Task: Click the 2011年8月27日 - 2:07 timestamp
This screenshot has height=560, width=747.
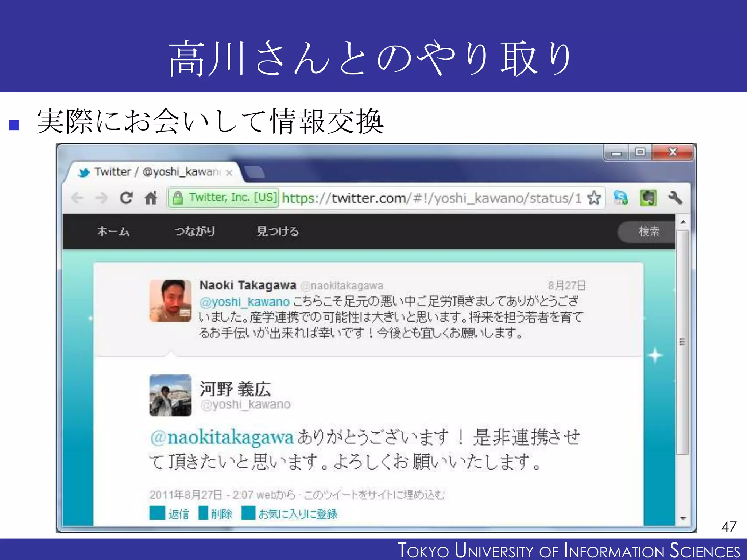Action: click(x=201, y=495)
